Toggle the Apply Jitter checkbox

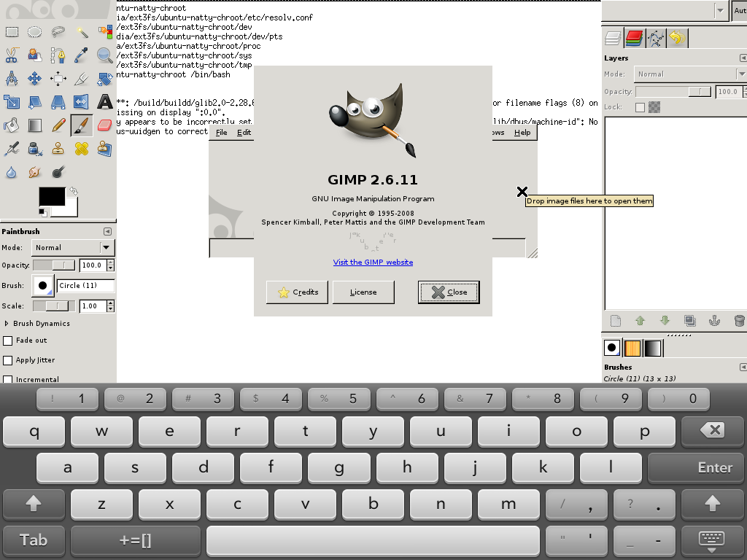tap(7, 360)
